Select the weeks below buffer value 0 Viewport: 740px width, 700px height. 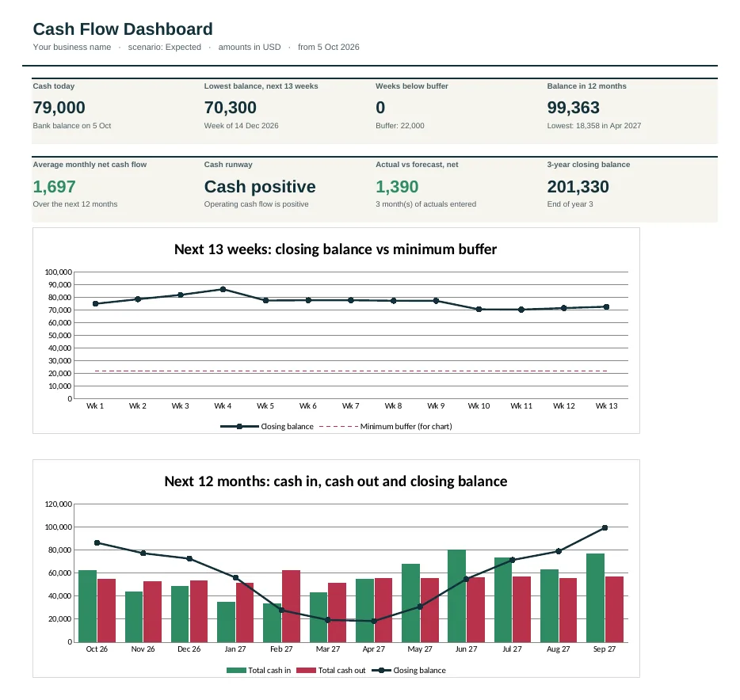click(x=380, y=108)
